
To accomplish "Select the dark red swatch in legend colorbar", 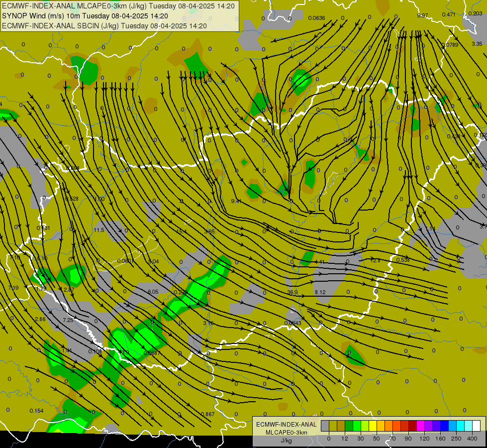I will pyautogui.click(x=412, y=426).
